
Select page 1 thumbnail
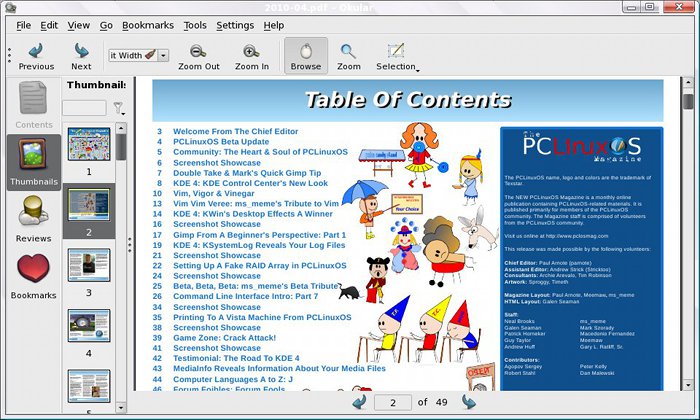pyautogui.click(x=89, y=144)
